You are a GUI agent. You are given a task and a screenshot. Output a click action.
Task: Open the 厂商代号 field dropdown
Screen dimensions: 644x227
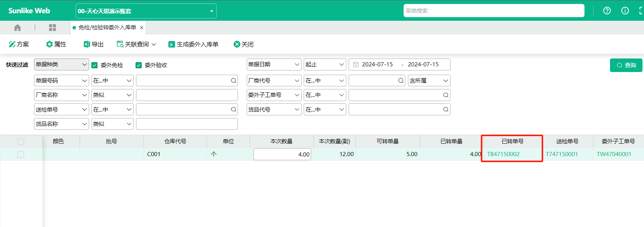[274, 81]
